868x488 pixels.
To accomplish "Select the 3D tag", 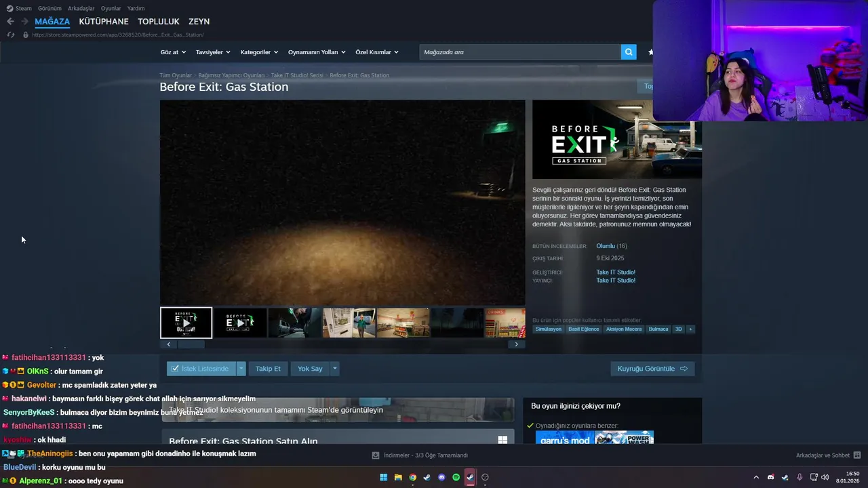I will pos(678,329).
